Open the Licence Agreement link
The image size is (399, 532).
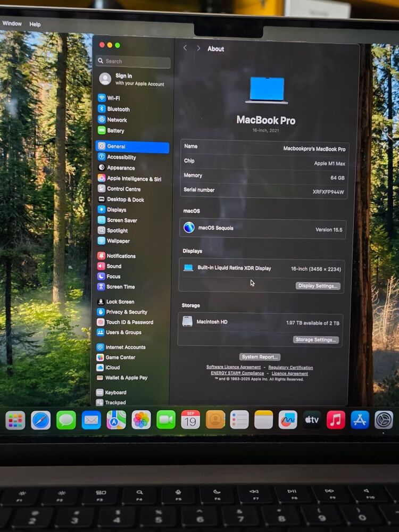pyautogui.click(x=290, y=373)
